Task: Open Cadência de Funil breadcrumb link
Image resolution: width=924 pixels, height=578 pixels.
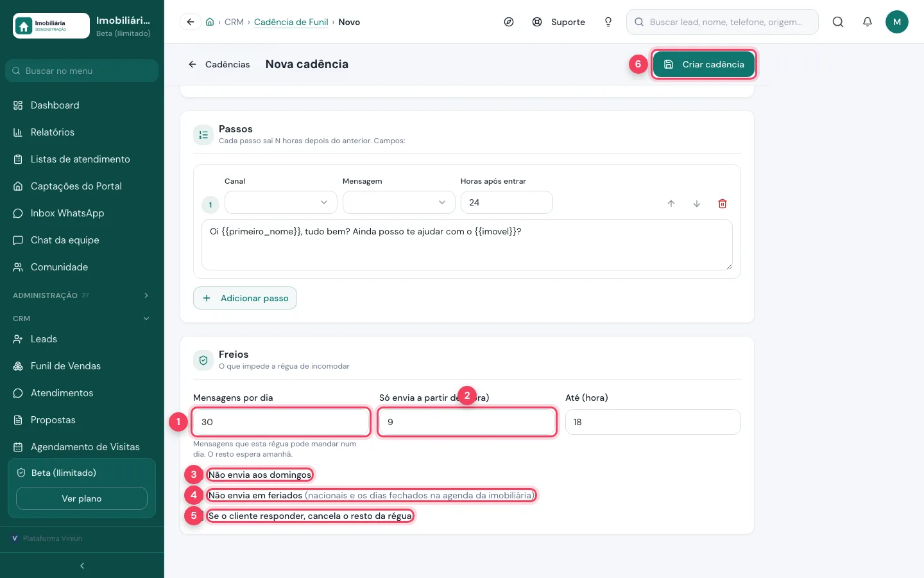Action: 291,22
